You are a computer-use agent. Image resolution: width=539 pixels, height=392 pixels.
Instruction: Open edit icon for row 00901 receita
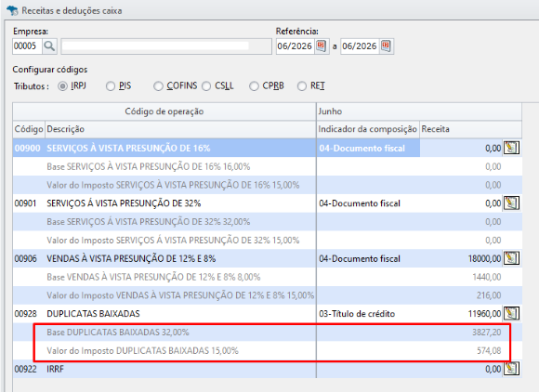point(511,203)
